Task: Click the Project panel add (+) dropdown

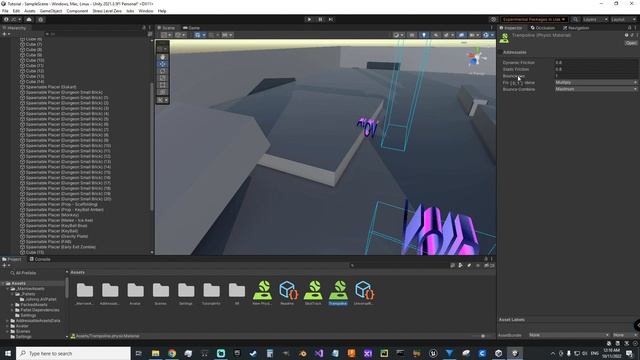Action: (x=6, y=265)
